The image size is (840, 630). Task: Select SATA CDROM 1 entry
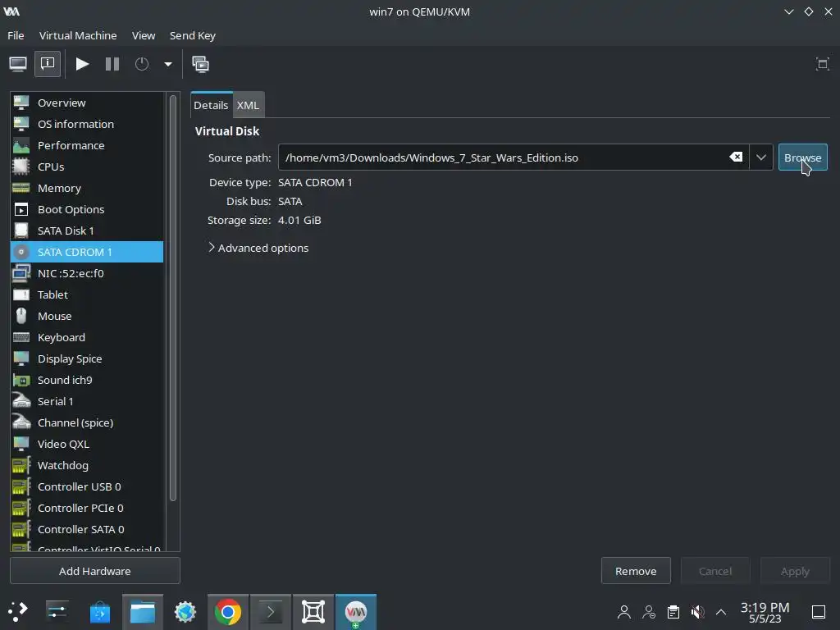[x=87, y=252]
